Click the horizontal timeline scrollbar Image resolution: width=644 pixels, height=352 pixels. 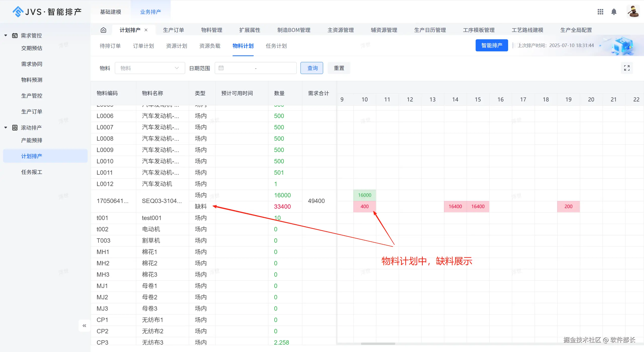378,344
